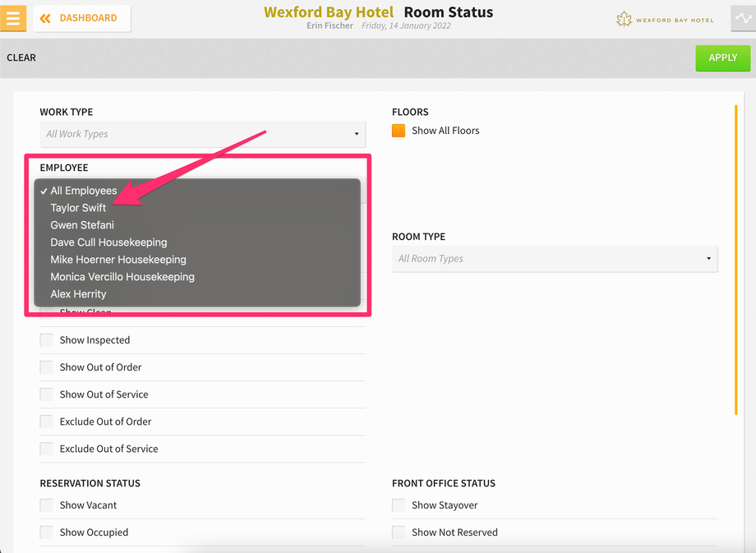Screen dimensions: 756x553
Task: Click the WORK TYPE section label
Action: 67,112
